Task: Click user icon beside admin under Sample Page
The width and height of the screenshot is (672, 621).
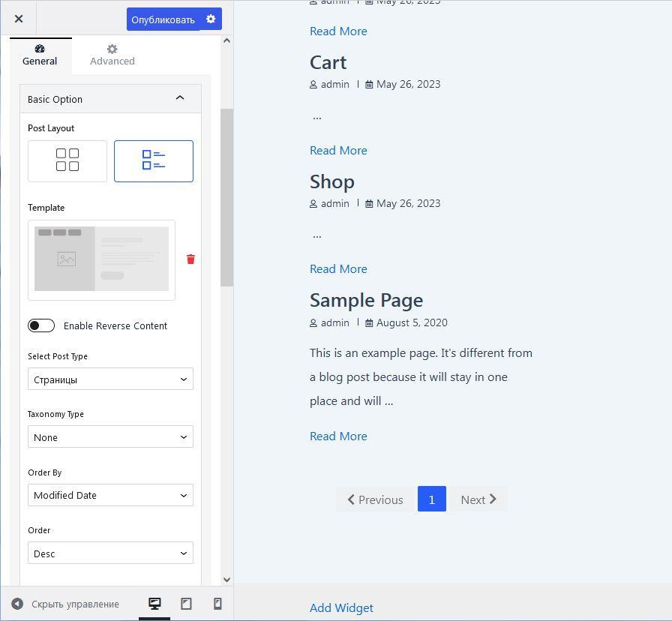Action: pyautogui.click(x=313, y=323)
